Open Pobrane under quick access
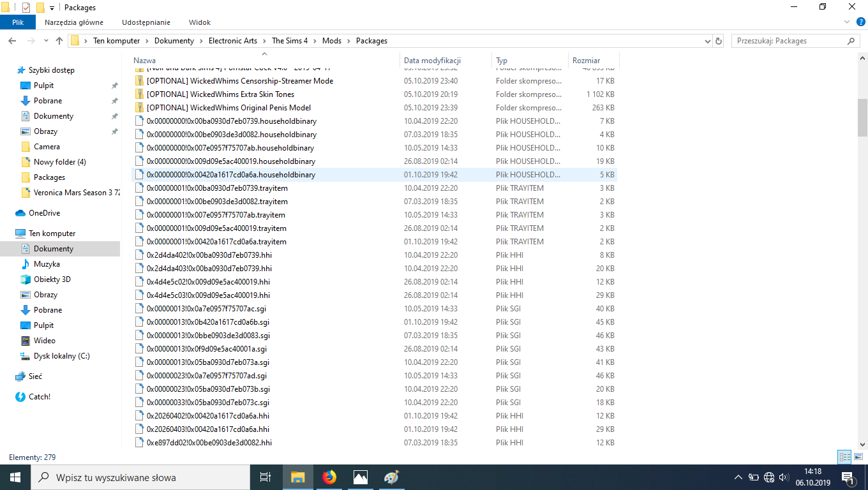This screenshot has height=490, width=868. click(48, 101)
